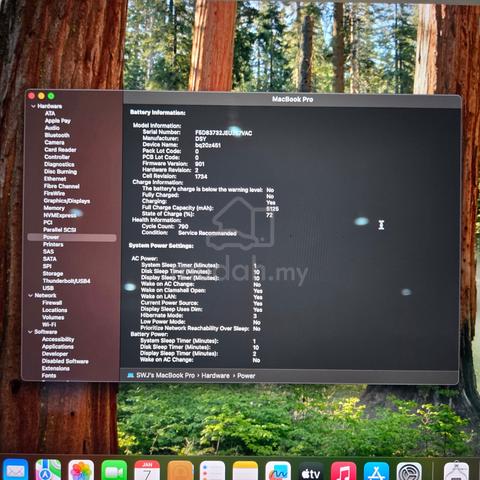Screen dimensions: 480x480
Task: Select ATA in the sidebar
Action: click(50, 113)
